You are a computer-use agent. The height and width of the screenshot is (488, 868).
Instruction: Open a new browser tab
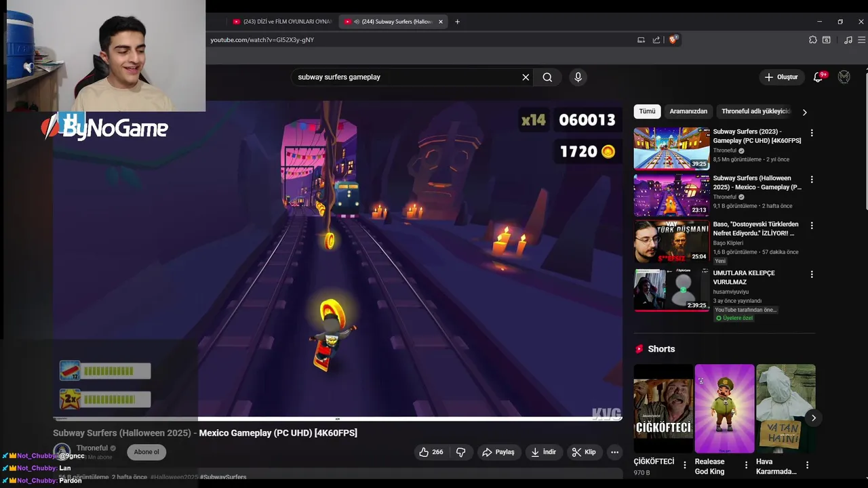[x=457, y=22]
